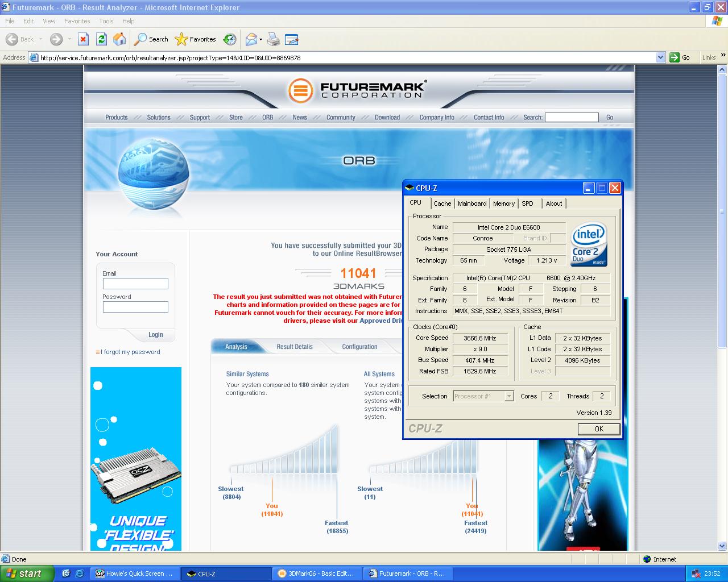
Task: Click the History icon in toolbar
Action: tap(230, 39)
